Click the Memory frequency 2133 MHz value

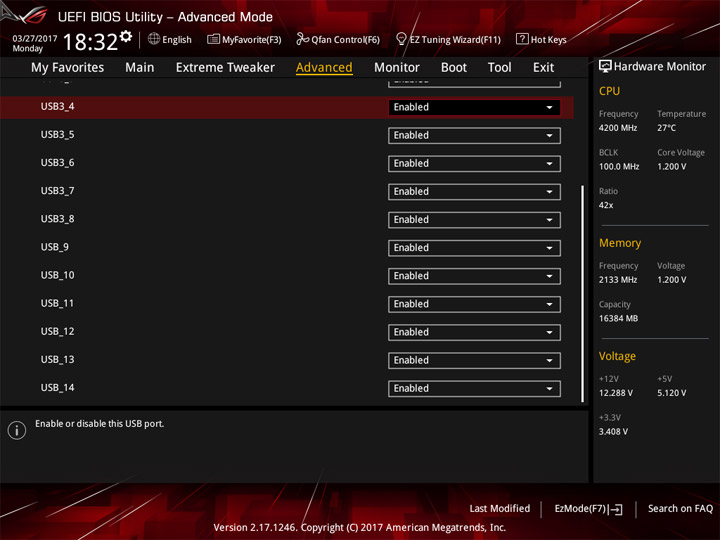tap(618, 280)
